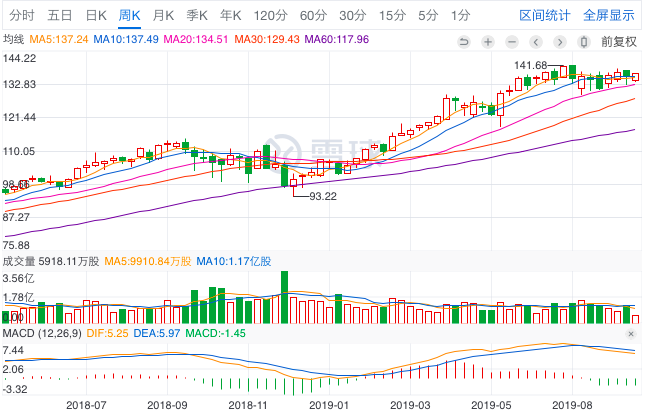Click the DEA:5.97 value
Viewport: 653px width, 417px height.
pyautogui.click(x=157, y=334)
